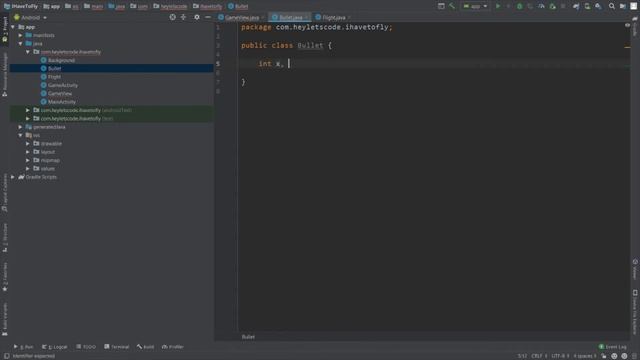Screen dimensions: 640x360
Task: Expand Gradle Scripts node
Action: [13, 177]
